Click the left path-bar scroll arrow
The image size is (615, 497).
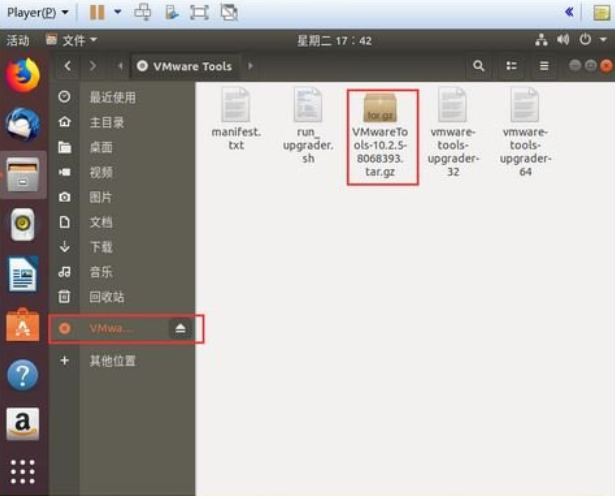121,66
